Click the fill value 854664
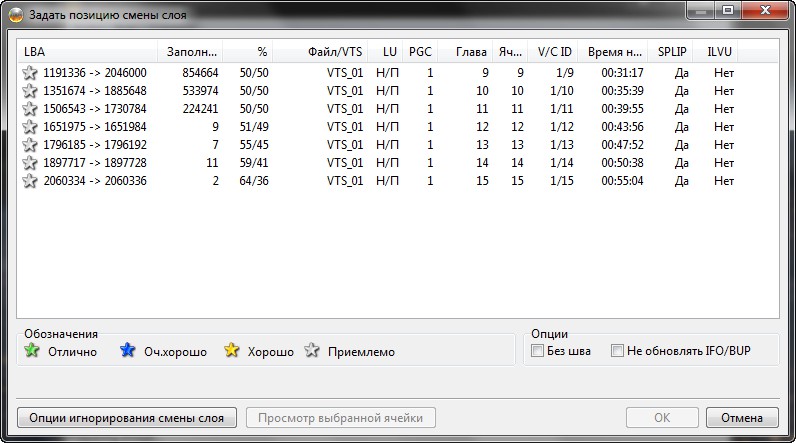Viewport: 796px width, 443px height. click(201, 73)
